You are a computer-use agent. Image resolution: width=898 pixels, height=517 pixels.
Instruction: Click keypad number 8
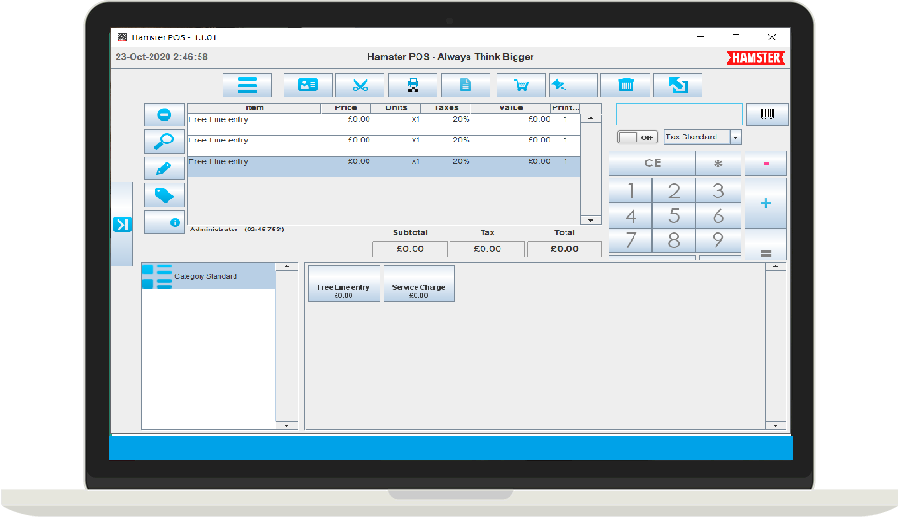(674, 240)
